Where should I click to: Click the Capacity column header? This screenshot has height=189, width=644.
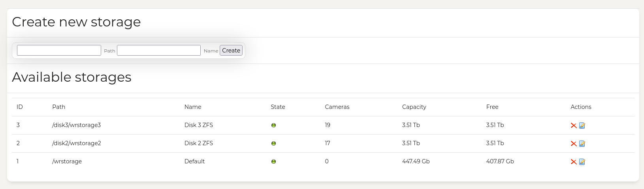point(414,107)
